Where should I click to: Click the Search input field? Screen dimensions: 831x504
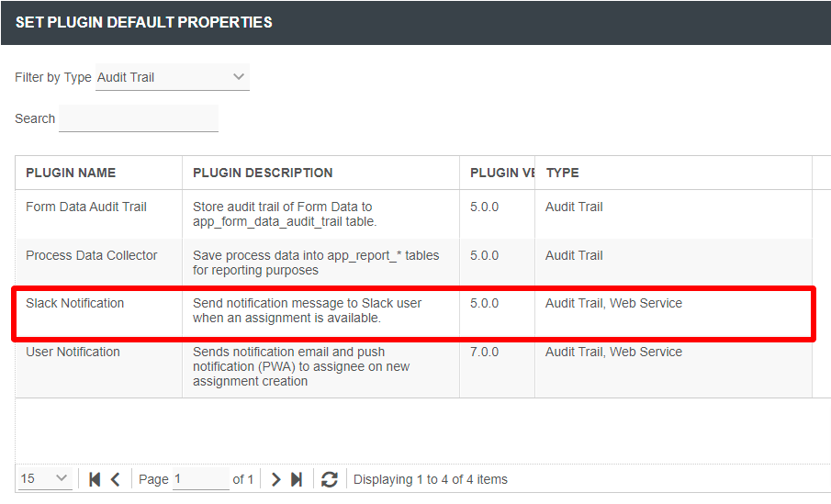click(x=139, y=118)
